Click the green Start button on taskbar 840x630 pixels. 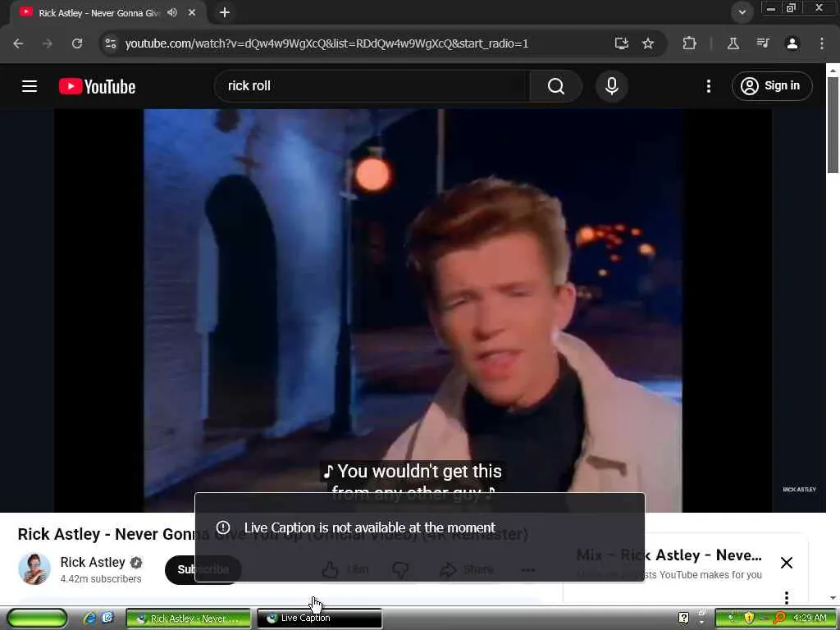pos(37,618)
